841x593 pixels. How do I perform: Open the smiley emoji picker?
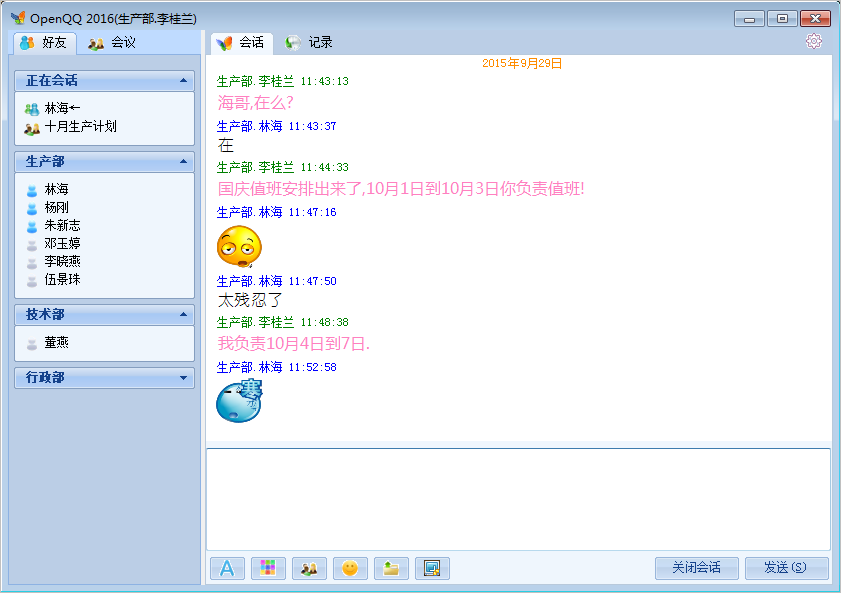click(x=350, y=568)
